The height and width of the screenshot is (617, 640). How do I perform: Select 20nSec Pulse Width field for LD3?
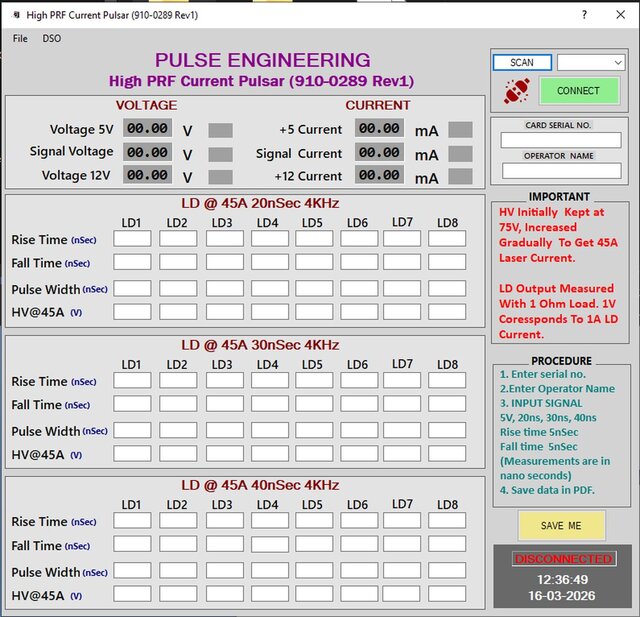[225, 288]
